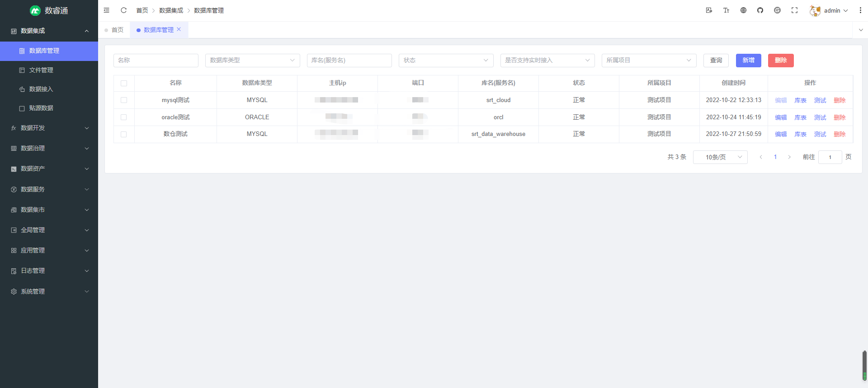This screenshot has height=388, width=868.
Task: Go to previous page arrow in pagination
Action: (x=761, y=157)
